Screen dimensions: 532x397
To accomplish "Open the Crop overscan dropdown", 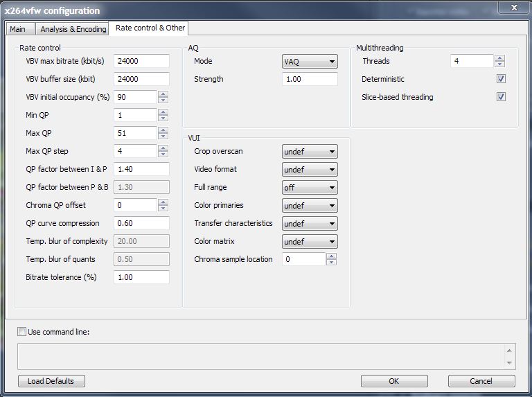I will coord(310,151).
